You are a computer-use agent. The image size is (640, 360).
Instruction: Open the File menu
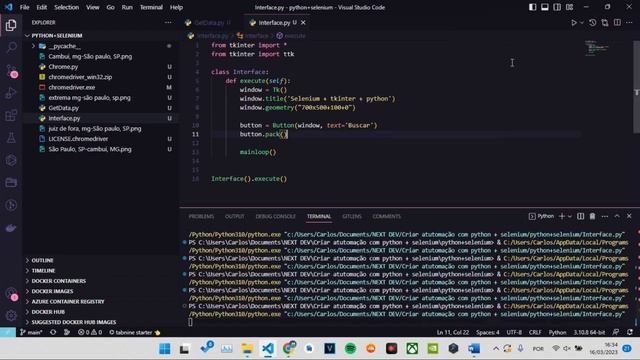click(24, 7)
